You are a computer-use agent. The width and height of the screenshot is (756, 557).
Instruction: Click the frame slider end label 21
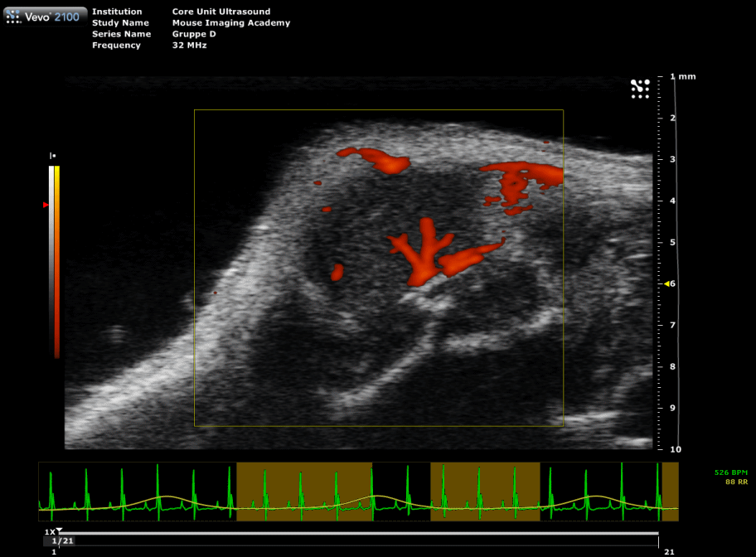click(x=669, y=552)
